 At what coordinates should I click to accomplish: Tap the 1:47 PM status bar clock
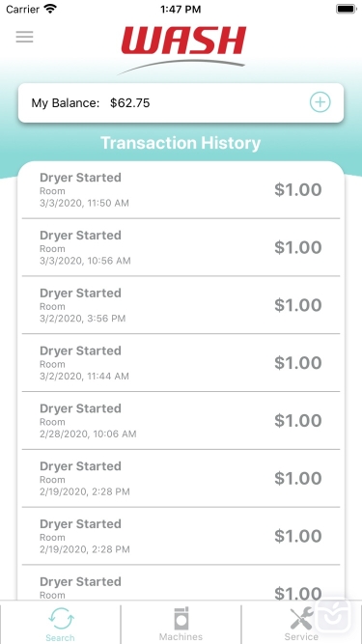click(x=181, y=9)
